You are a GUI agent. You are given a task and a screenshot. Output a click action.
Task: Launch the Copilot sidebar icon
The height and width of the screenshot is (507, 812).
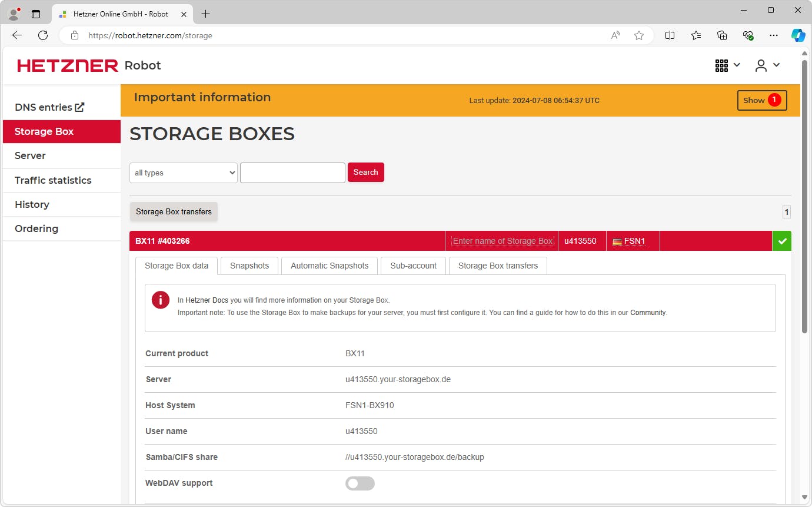tap(798, 35)
